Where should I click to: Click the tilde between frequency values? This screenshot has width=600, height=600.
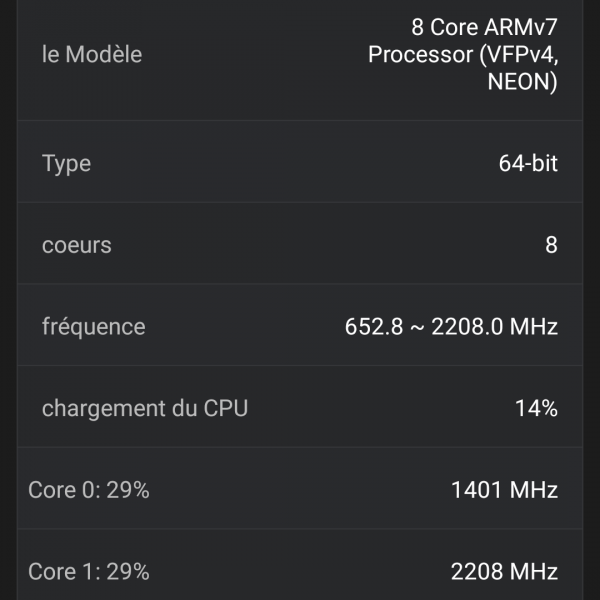pos(415,327)
